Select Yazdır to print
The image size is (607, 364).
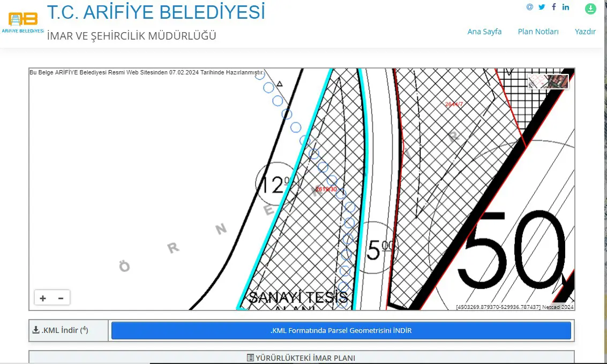[x=585, y=32]
